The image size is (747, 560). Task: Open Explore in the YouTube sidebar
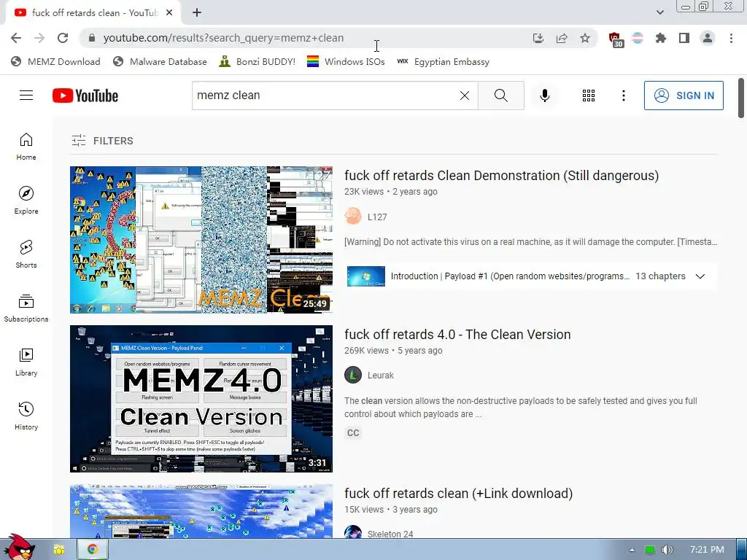pos(26,200)
